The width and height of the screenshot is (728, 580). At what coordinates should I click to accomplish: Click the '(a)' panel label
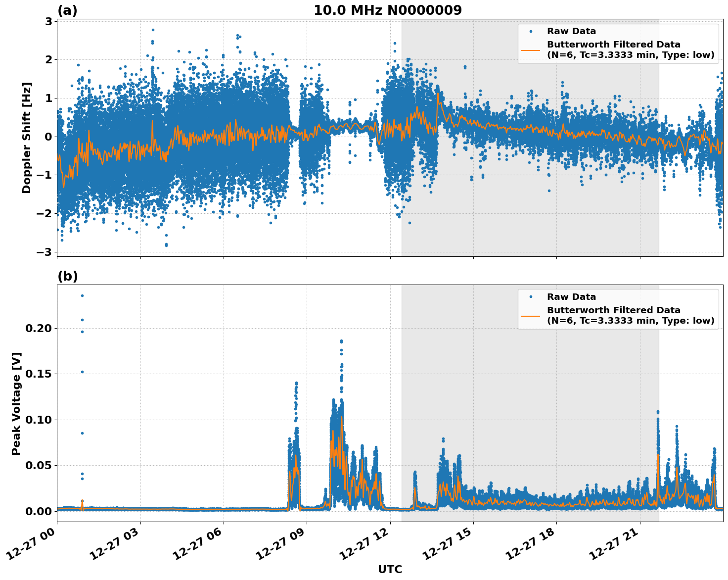point(67,10)
